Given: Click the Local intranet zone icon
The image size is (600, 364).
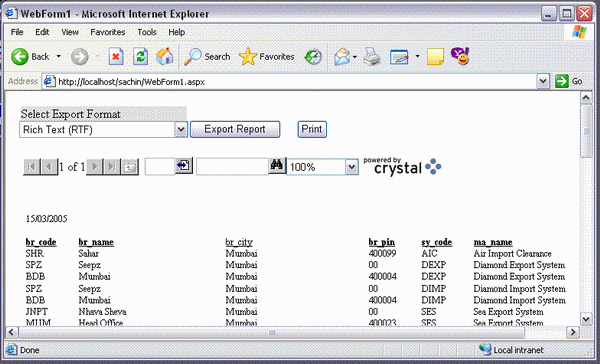Looking at the screenshot, I should (x=485, y=349).
